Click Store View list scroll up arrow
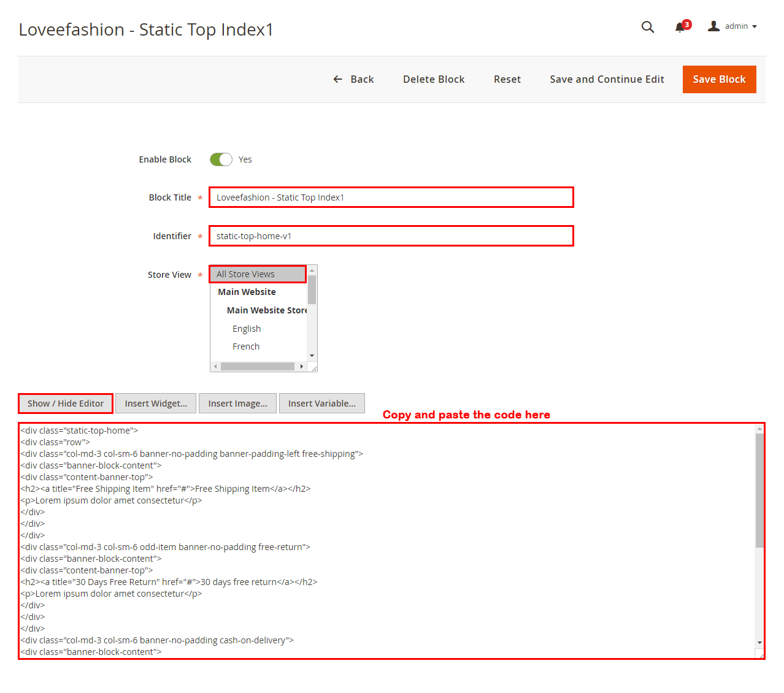This screenshot has width=784, height=693. click(x=312, y=270)
